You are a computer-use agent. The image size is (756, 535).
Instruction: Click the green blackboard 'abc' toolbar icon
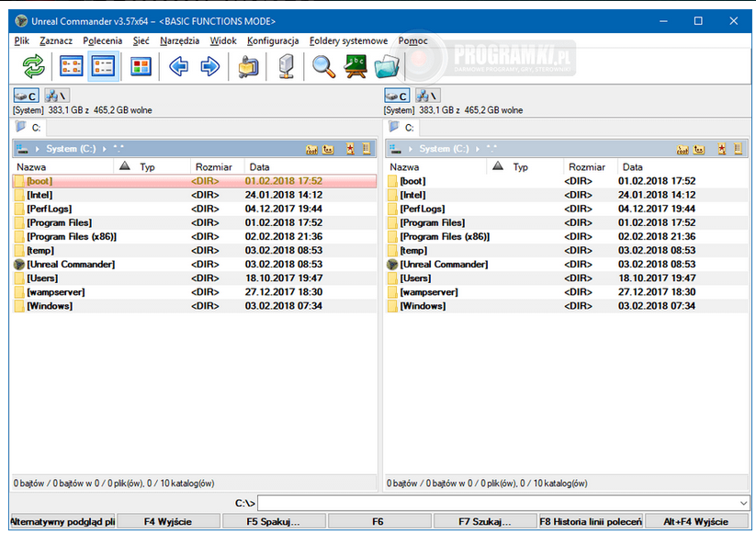[355, 66]
